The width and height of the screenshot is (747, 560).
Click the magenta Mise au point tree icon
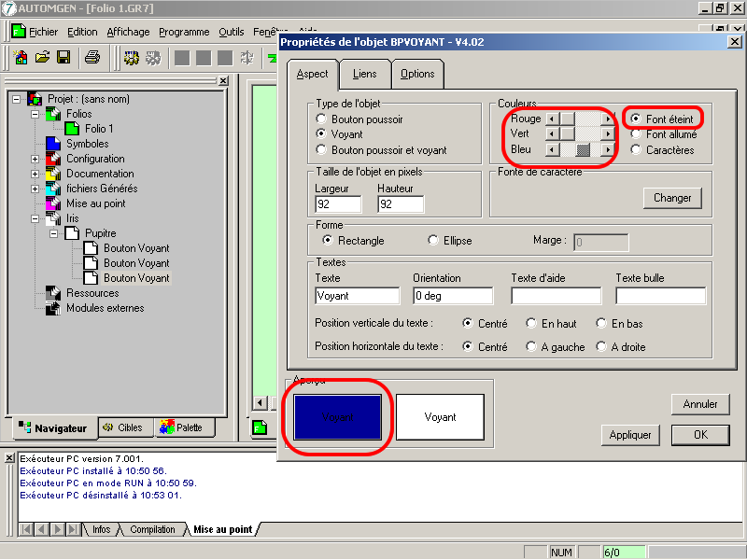coord(52,203)
